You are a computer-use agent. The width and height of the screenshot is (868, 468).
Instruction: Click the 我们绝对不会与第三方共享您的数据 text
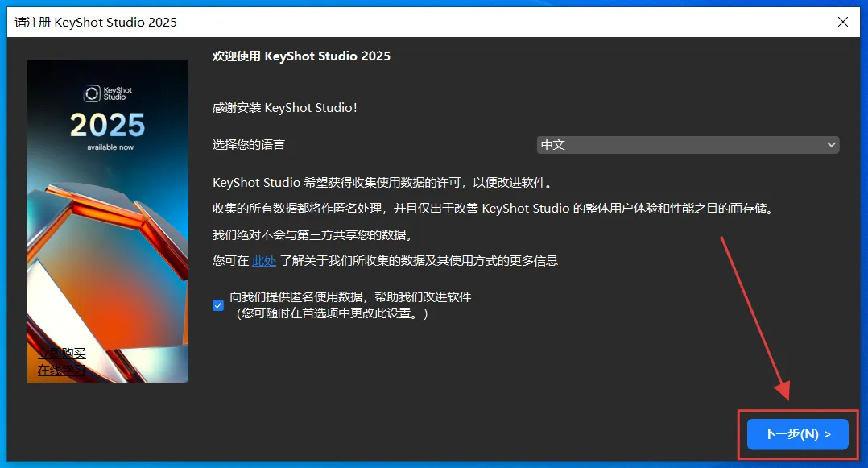point(312,235)
